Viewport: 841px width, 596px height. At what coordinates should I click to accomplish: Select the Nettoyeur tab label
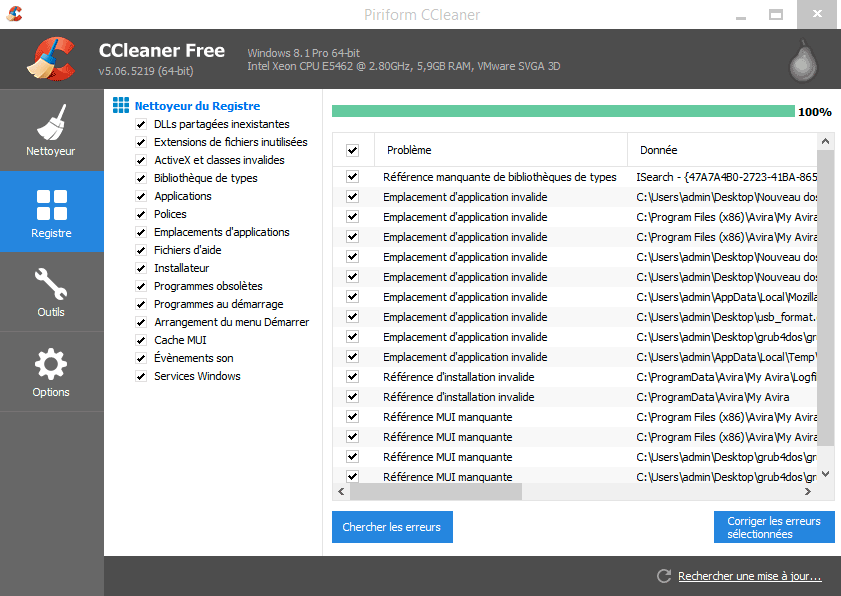tap(51, 151)
